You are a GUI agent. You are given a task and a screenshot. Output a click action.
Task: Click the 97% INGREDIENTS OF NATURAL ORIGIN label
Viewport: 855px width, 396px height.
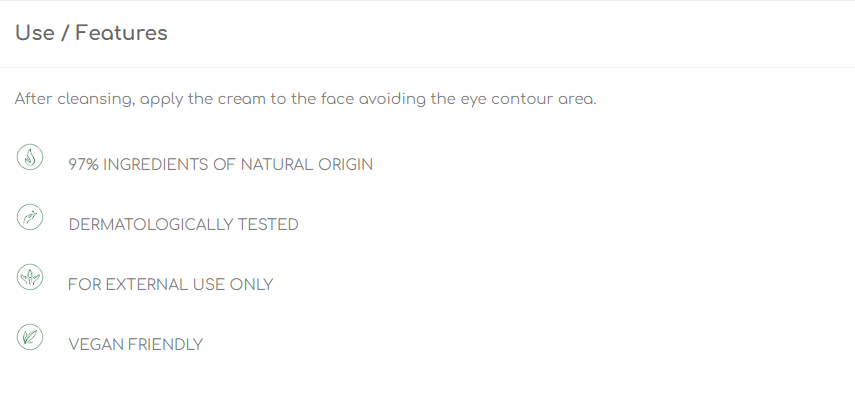pyautogui.click(x=220, y=165)
